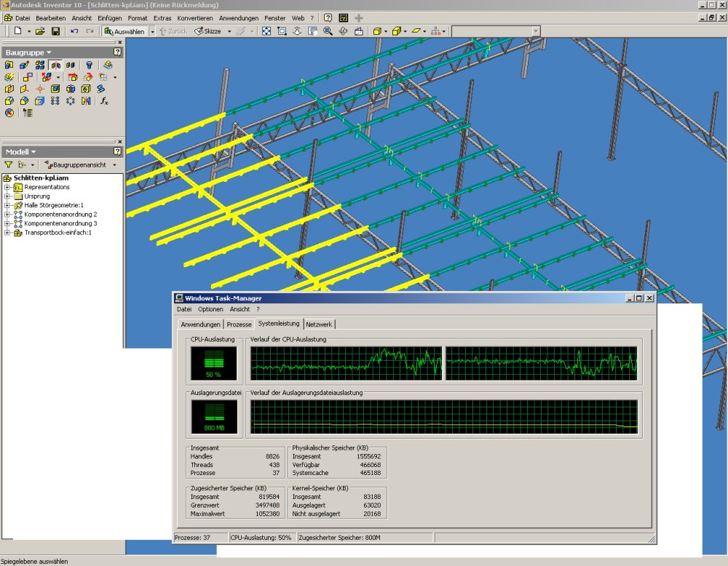Select Komponentenanordnung 2 in model tree
Screen dimensions: 728x566
[x=60, y=215]
